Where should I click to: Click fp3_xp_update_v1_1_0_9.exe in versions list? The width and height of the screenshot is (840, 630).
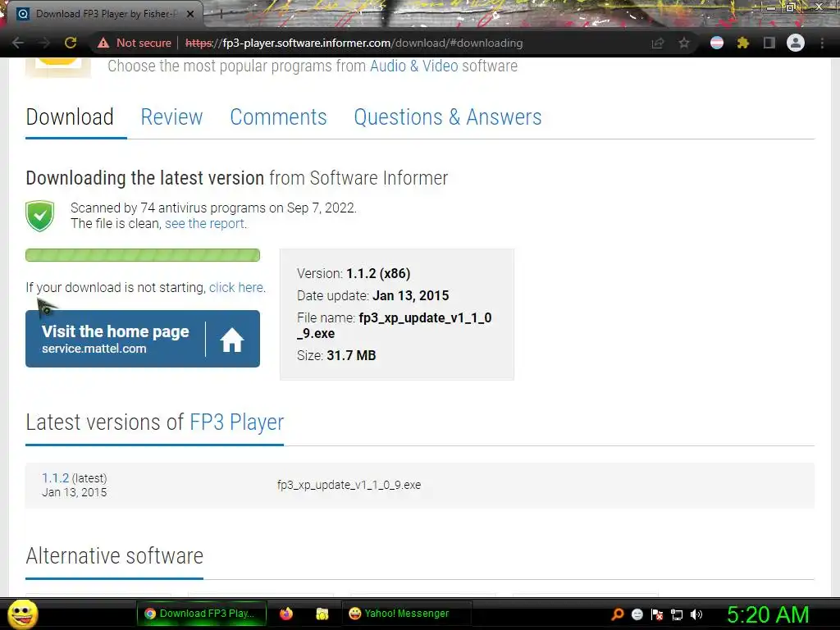point(349,485)
